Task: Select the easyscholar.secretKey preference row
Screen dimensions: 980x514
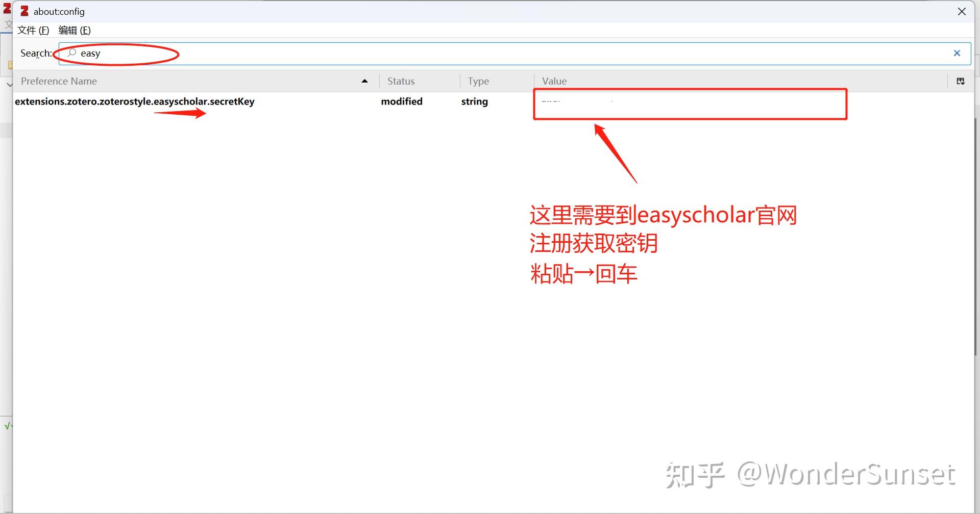Action: tap(493, 101)
